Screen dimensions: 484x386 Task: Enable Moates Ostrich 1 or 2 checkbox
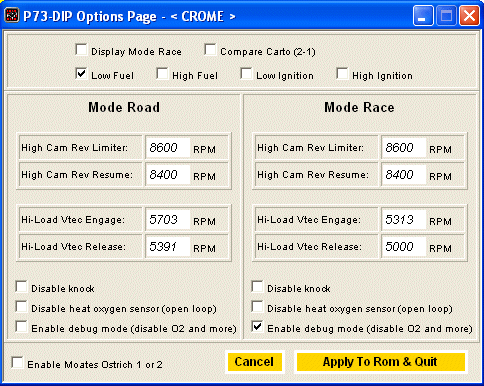(x=17, y=363)
